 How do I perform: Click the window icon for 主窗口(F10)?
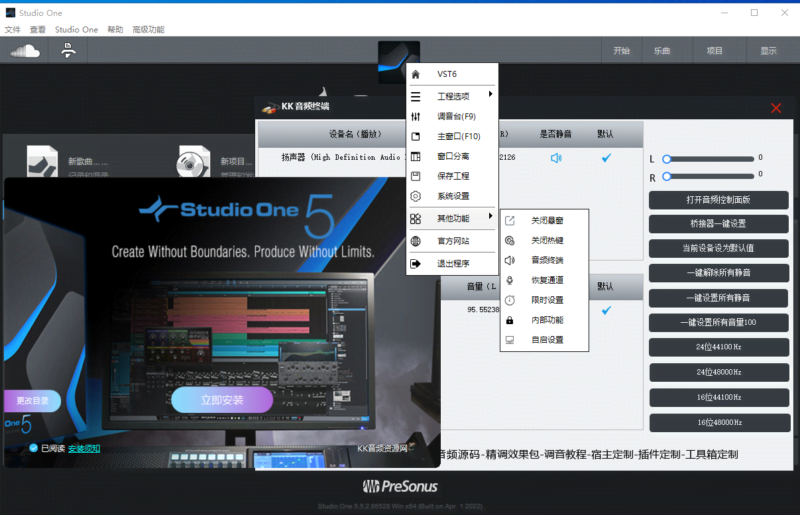(416, 136)
